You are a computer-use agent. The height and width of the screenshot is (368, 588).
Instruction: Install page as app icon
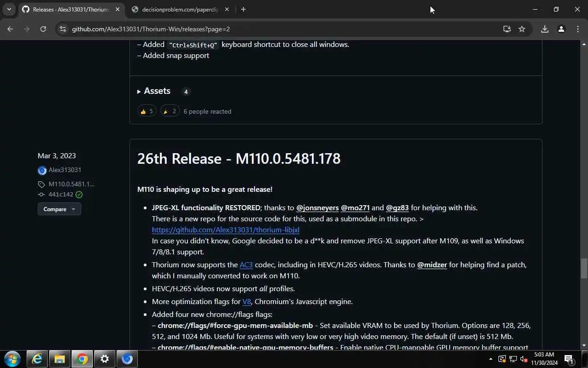coord(507,29)
